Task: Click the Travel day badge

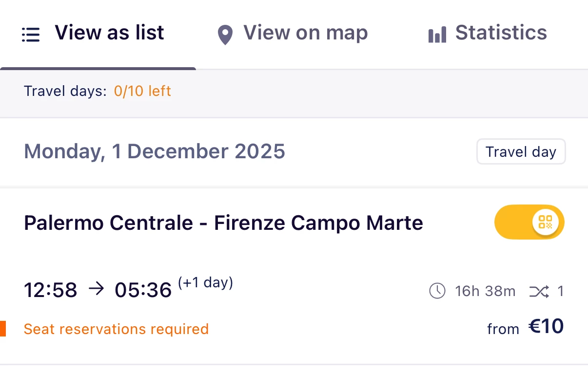Action: coord(521,152)
